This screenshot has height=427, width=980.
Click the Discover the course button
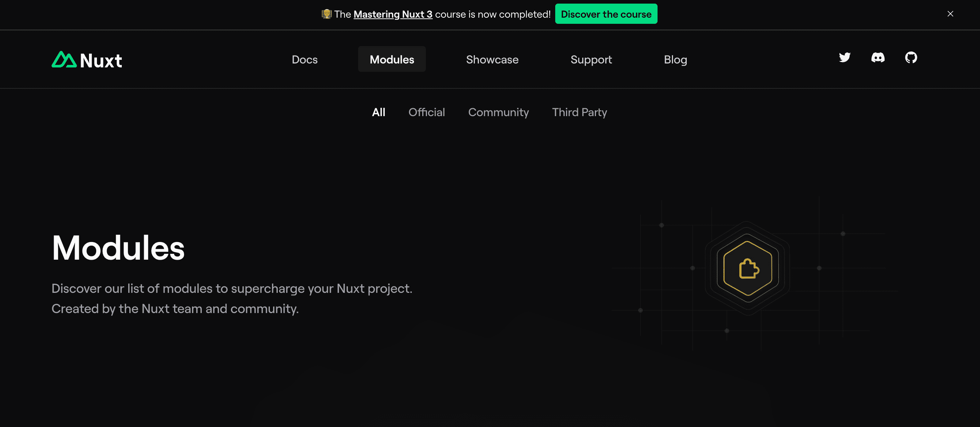(x=606, y=14)
